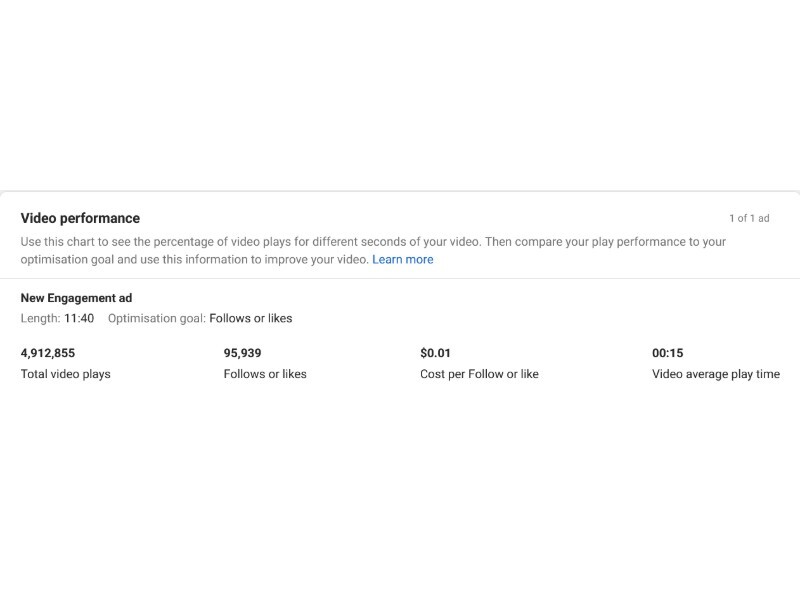Click the Length label
The height and width of the screenshot is (600, 800).
[x=40, y=318]
